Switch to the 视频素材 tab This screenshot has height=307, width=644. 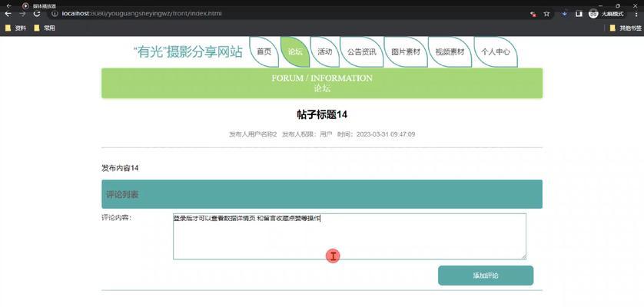[x=450, y=52]
